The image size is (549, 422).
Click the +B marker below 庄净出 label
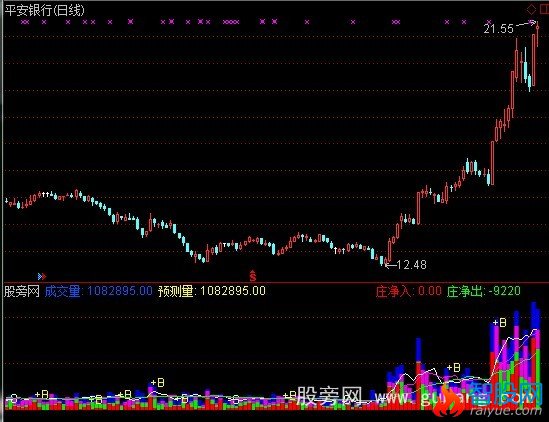[x=453, y=368]
